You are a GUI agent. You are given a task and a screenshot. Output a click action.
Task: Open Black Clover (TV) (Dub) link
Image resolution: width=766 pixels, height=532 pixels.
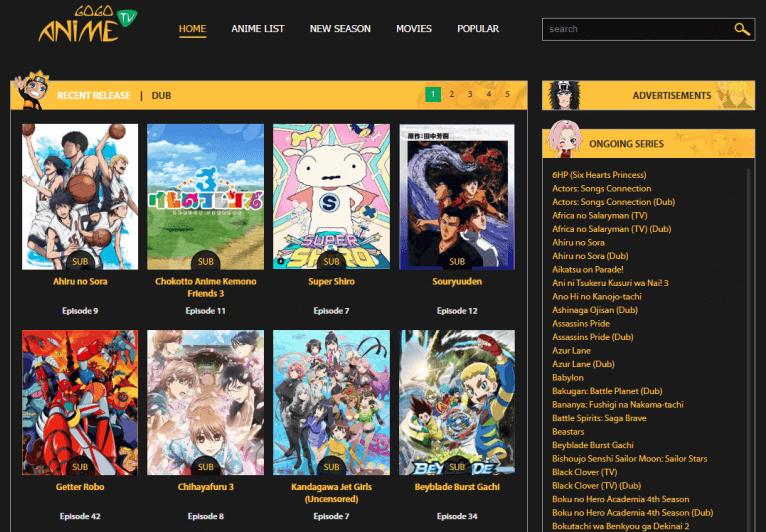tap(596, 486)
